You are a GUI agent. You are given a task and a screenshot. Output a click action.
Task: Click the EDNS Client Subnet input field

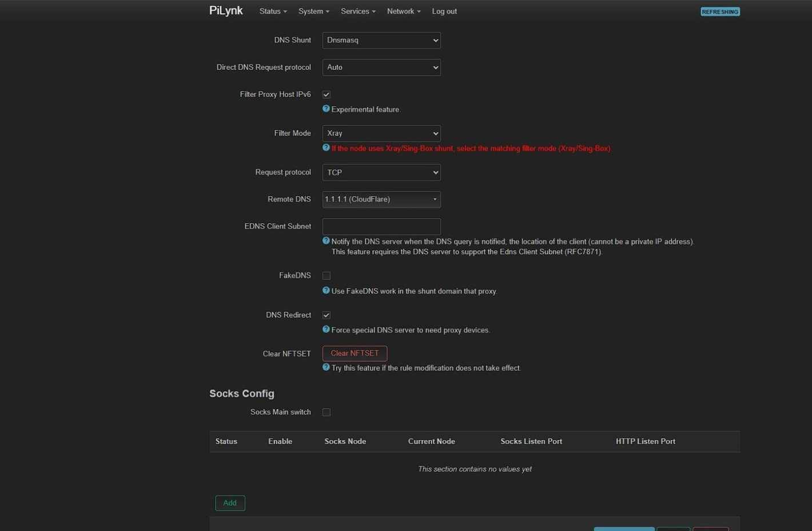pyautogui.click(x=381, y=227)
